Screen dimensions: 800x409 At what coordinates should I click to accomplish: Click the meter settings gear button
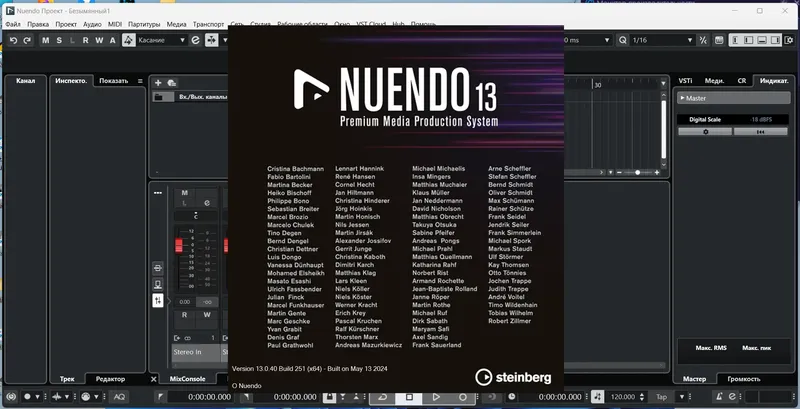coord(706,132)
